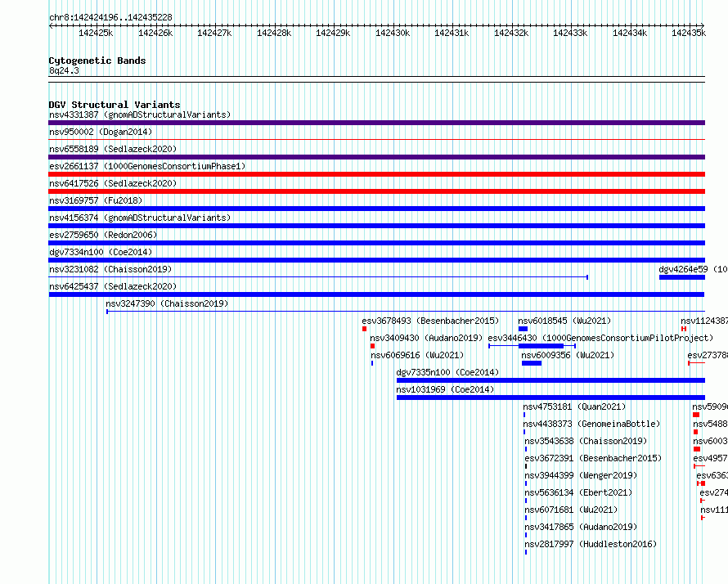Click the red square under esv3678493

pos(365,329)
